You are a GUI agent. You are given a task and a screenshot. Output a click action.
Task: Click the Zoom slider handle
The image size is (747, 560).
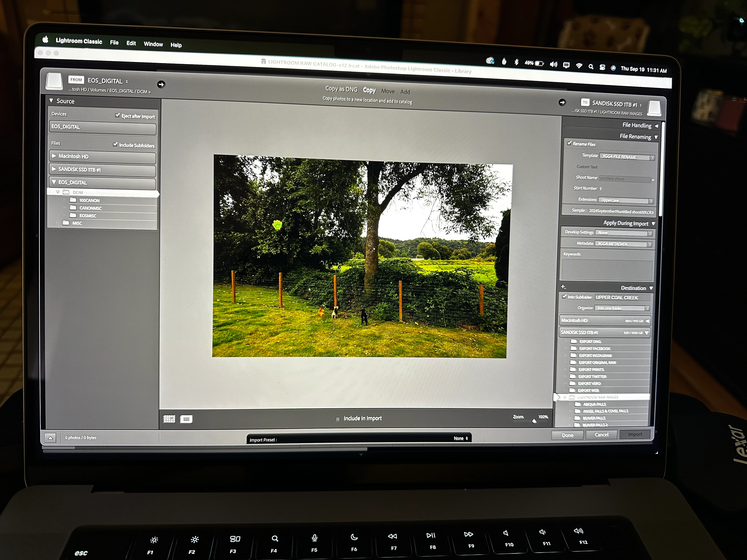[x=534, y=421]
